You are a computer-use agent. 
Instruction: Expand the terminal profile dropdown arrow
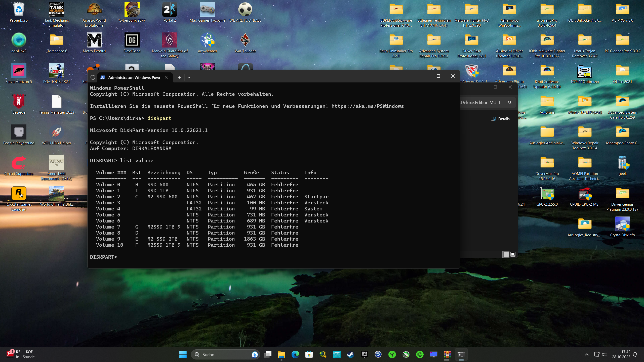[189, 77]
